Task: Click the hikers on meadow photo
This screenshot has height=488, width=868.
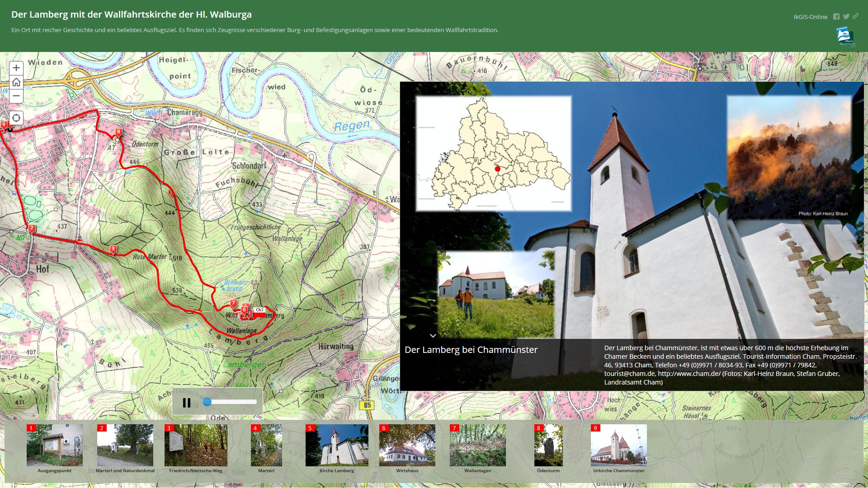Action: coord(496,295)
